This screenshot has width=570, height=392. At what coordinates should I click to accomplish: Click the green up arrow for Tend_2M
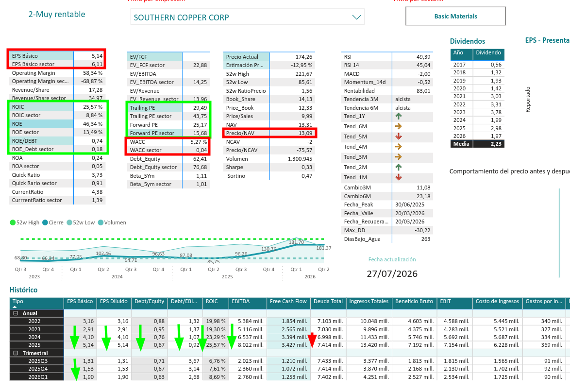399,167
